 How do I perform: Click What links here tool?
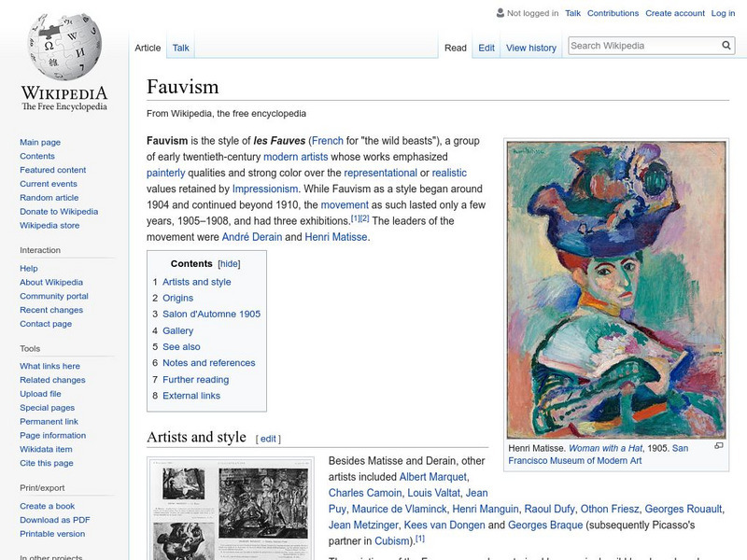[50, 366]
